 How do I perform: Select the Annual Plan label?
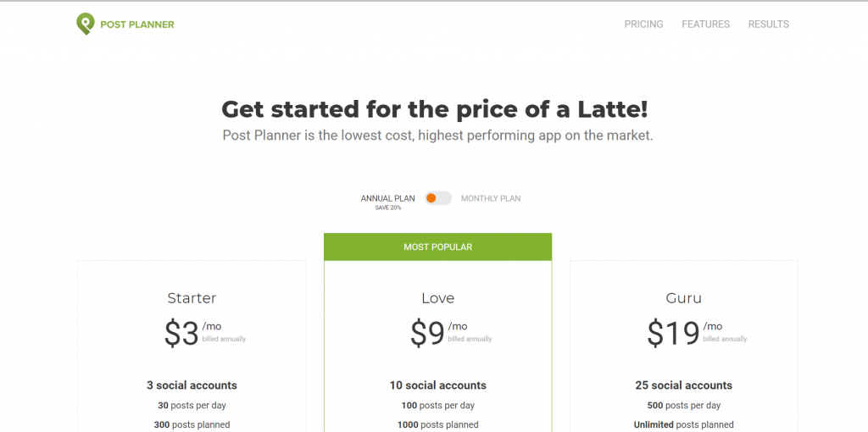point(387,198)
